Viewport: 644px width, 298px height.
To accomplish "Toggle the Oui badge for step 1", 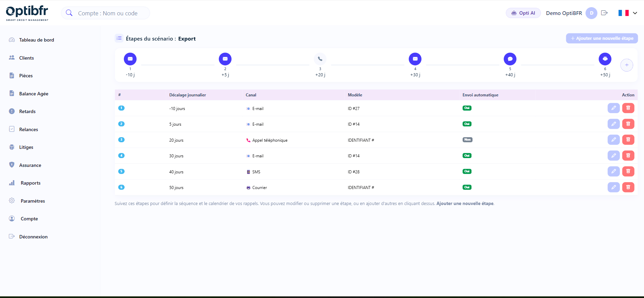I will pos(467,108).
